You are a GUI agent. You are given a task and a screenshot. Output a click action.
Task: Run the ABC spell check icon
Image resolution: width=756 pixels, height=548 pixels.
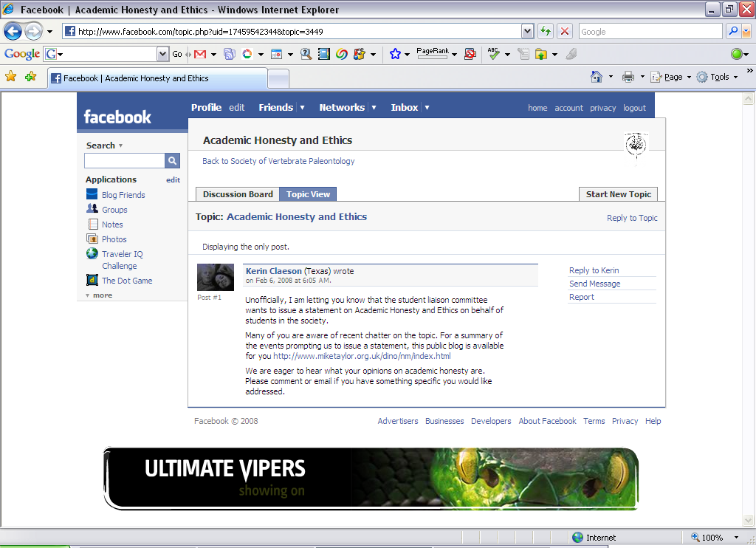pyautogui.click(x=493, y=54)
